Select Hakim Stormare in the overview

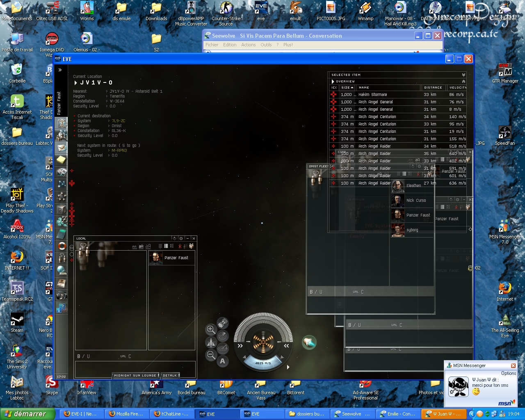pos(399,95)
